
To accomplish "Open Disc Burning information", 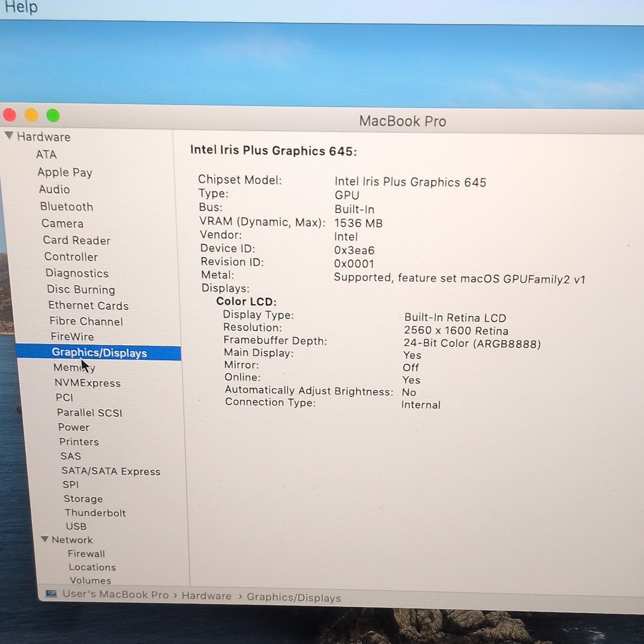I will 81,289.
